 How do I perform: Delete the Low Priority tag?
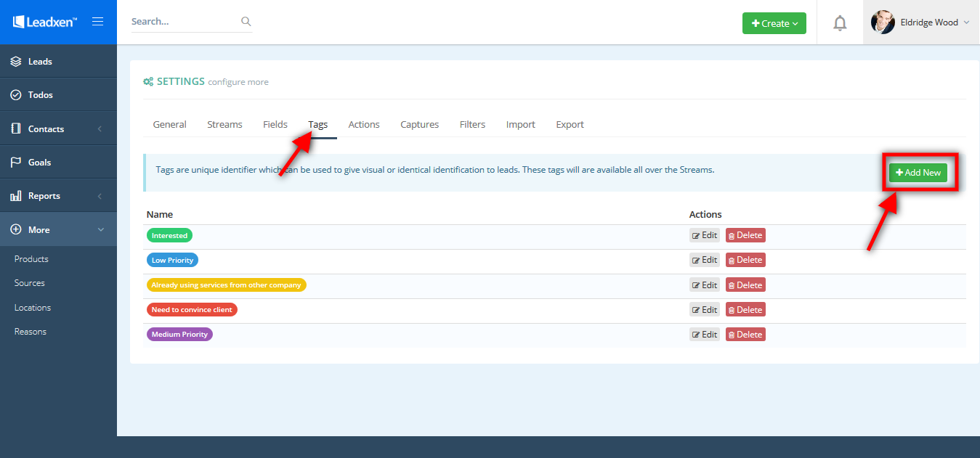745,260
